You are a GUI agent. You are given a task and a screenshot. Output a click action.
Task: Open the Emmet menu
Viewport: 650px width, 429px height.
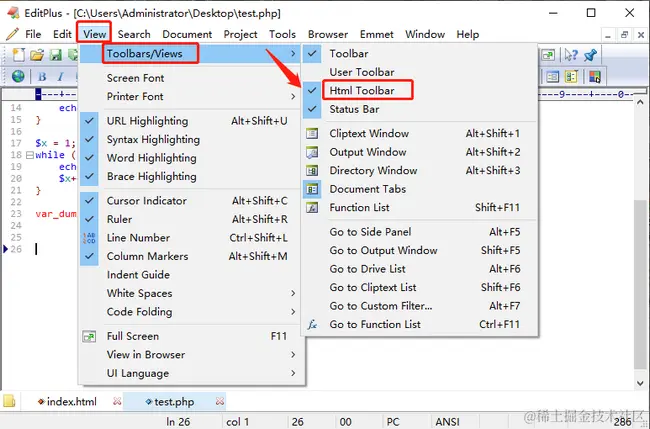pos(376,34)
